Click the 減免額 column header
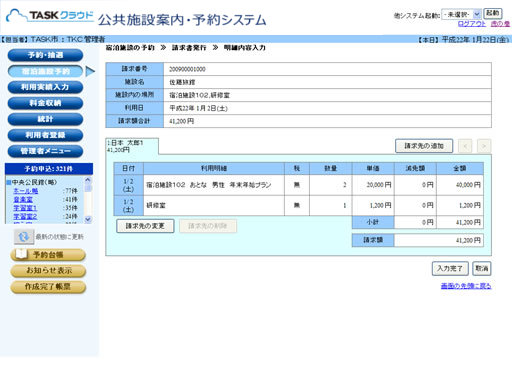Screen dimensions: 512x384 [x=415, y=168]
